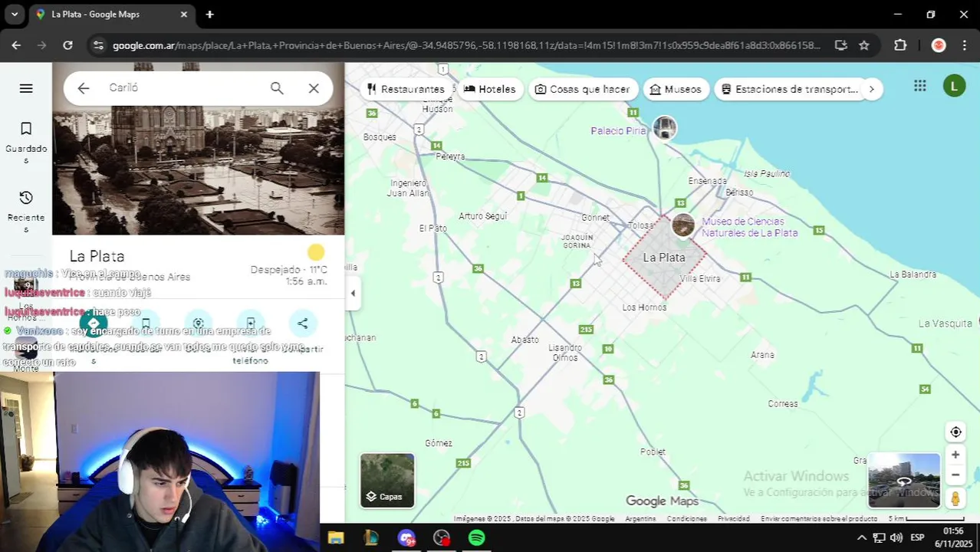Open the taskbar clock and date

pyautogui.click(x=953, y=537)
